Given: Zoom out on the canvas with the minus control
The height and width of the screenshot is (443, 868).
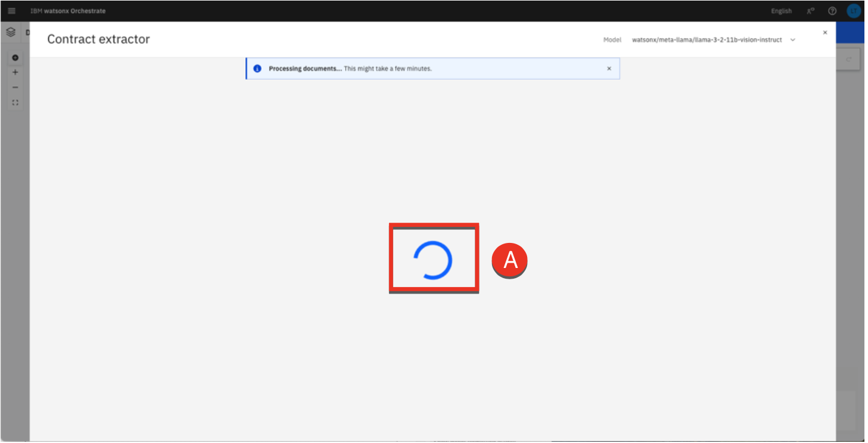Looking at the screenshot, I should tap(15, 88).
